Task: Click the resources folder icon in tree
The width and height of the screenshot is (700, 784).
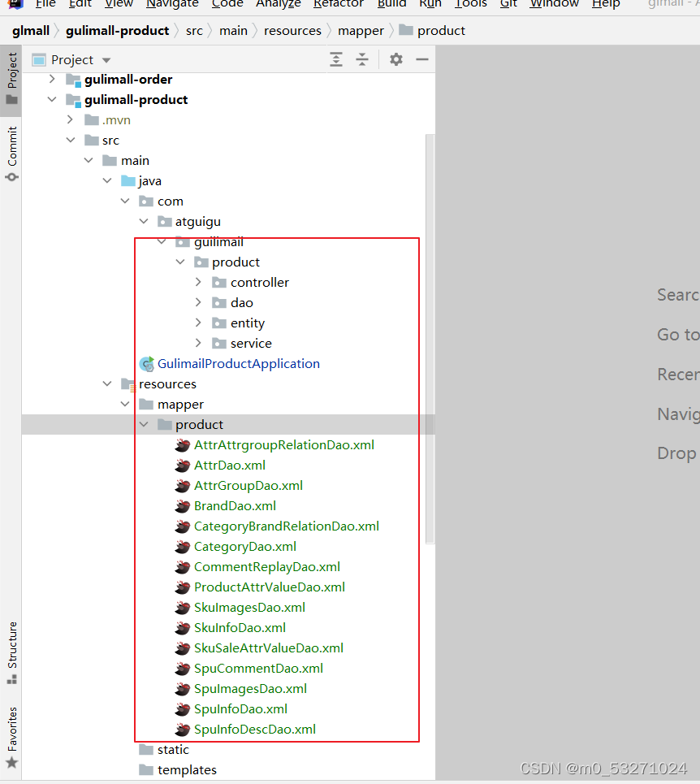Action: coord(128,384)
